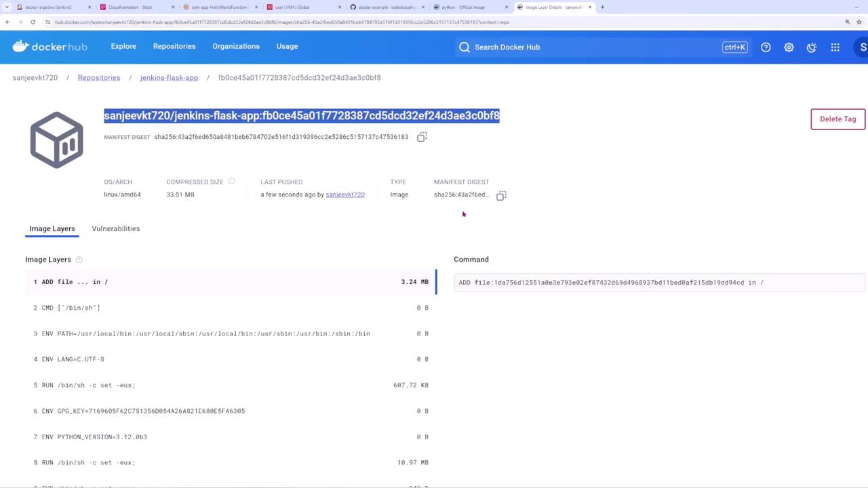
Task: Click the Docker Hub logo
Action: 50,47
